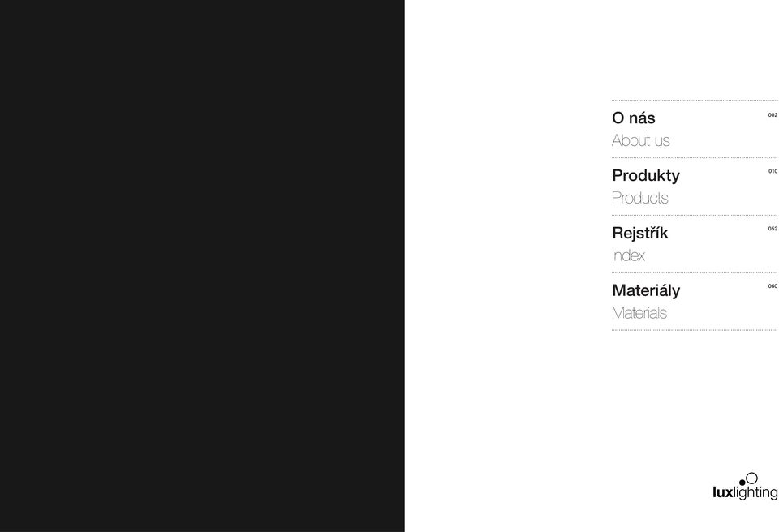Select the 'About us' subtitle

coord(641,140)
